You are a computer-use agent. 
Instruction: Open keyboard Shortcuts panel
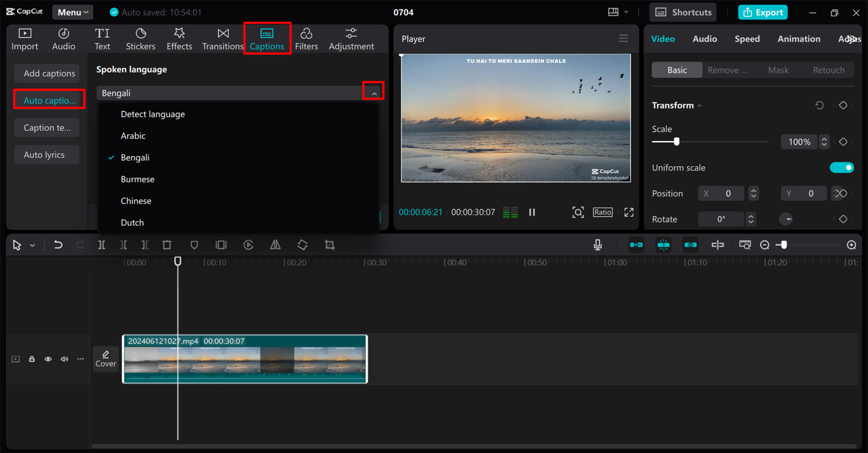point(683,12)
